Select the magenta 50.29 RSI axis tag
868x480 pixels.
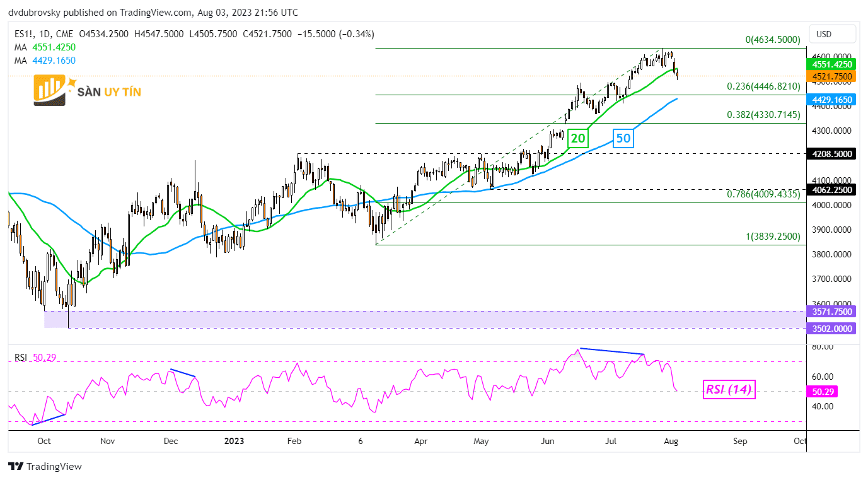[x=823, y=392]
